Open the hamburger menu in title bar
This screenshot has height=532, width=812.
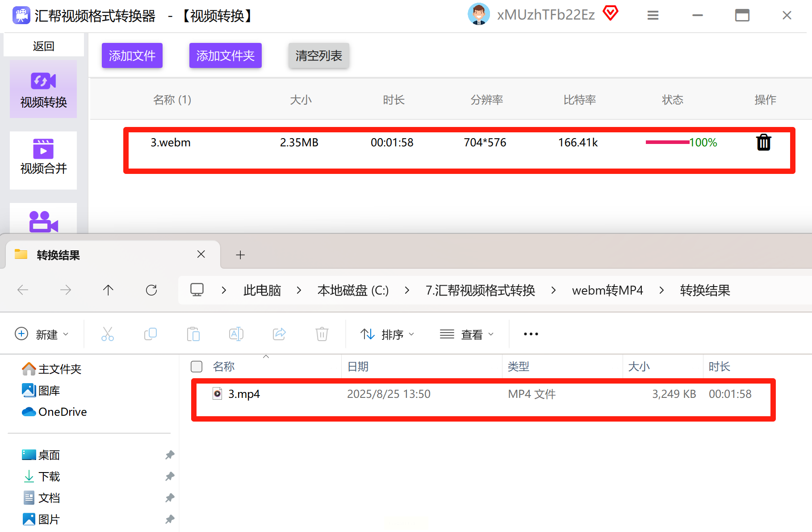pyautogui.click(x=653, y=16)
